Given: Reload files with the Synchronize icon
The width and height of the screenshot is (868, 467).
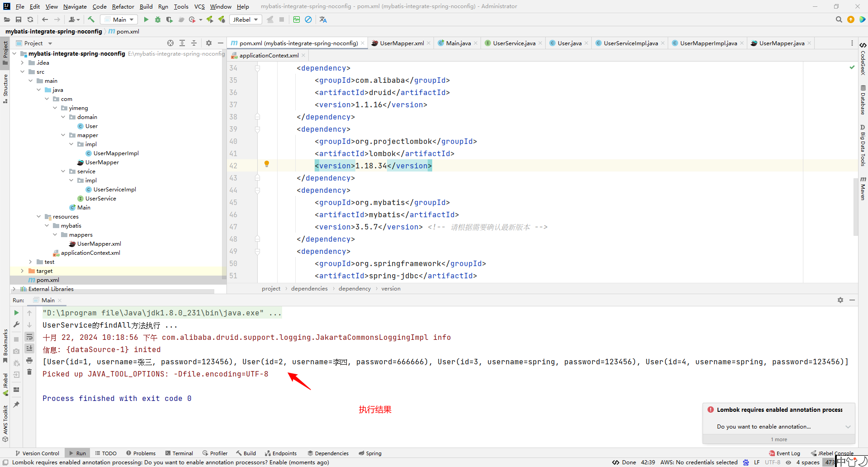Looking at the screenshot, I should (x=30, y=19).
